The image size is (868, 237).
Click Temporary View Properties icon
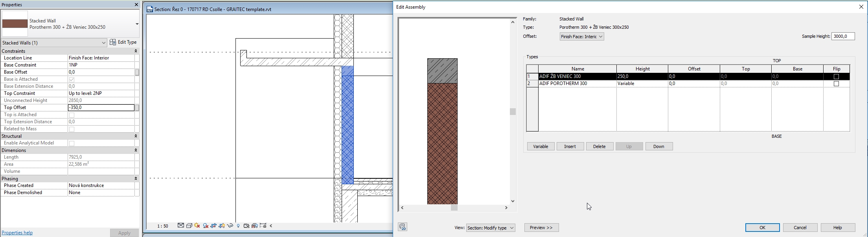pyautogui.click(x=246, y=226)
